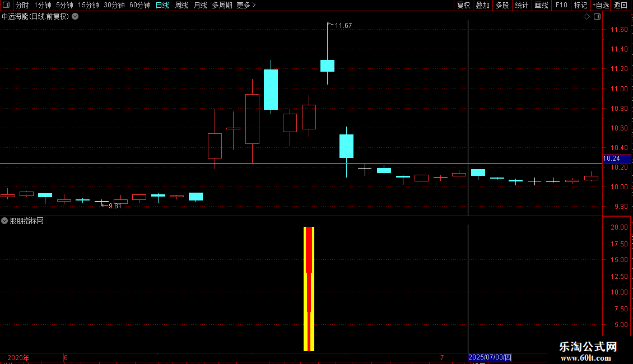This screenshot has height=364, width=633.
Task: Click the 11.67 high price label
Action: pos(343,25)
